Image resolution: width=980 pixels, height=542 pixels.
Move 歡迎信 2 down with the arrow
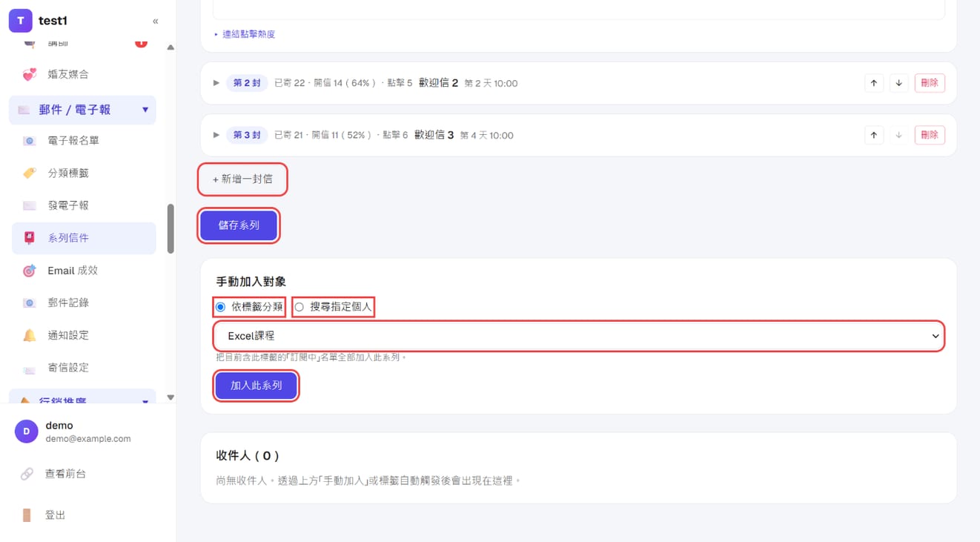tap(898, 83)
